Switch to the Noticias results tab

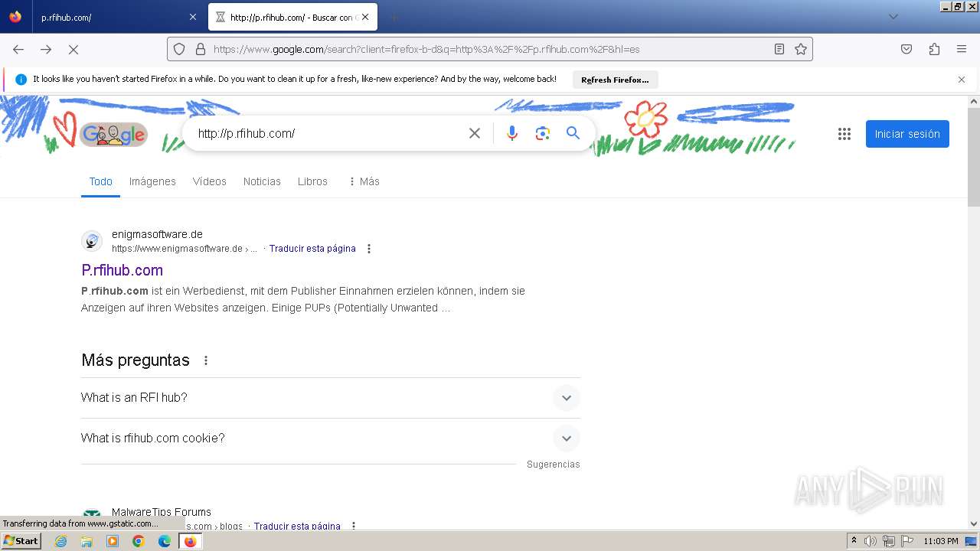[262, 181]
